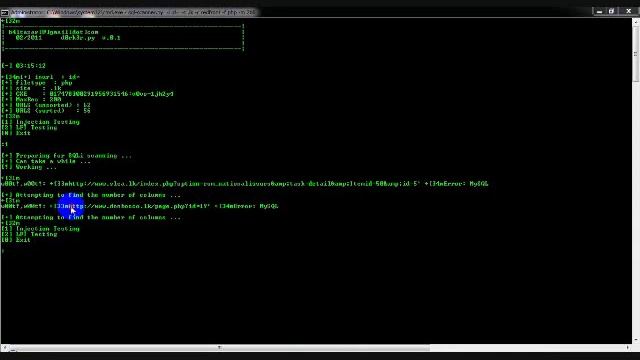Click the gmail address line in the banner

53,32
